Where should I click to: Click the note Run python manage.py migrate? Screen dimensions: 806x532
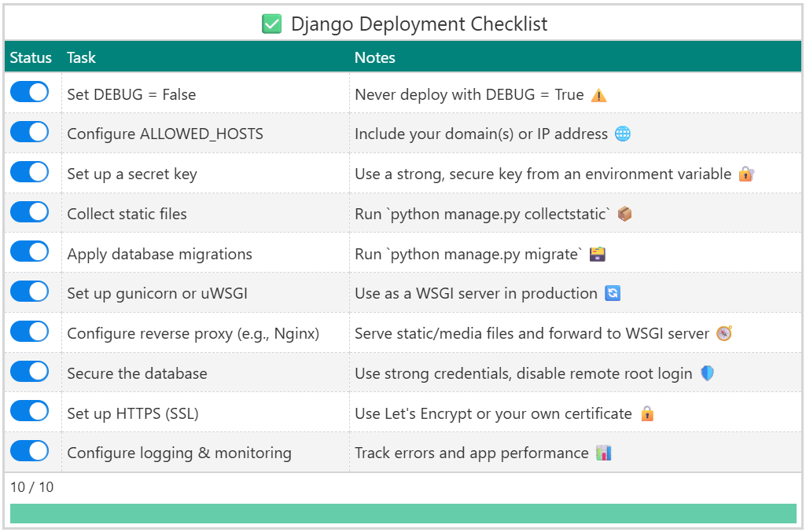(469, 254)
